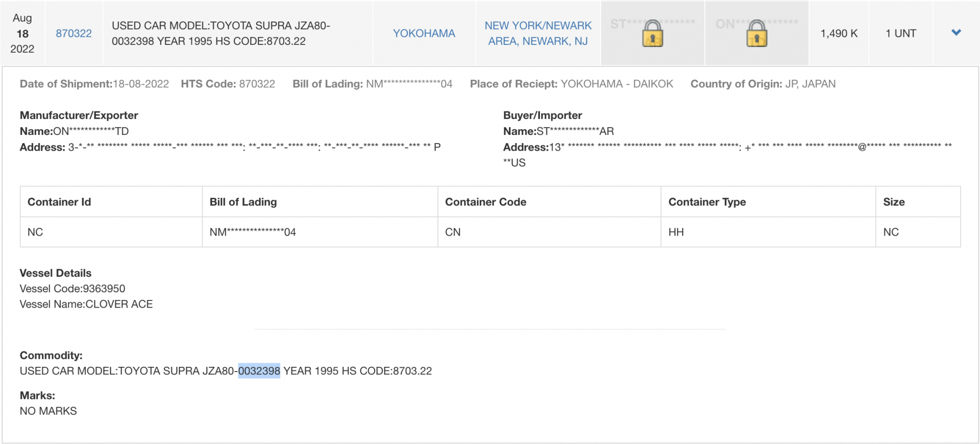Viewport: 980px width, 444px height.
Task: Click the Container Id column header
Action: [x=59, y=202]
